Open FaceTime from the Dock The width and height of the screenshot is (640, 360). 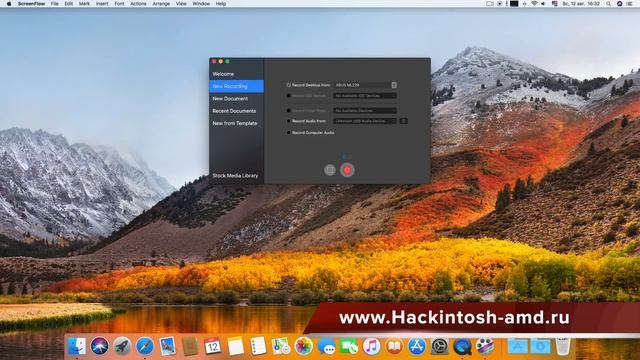click(x=349, y=347)
